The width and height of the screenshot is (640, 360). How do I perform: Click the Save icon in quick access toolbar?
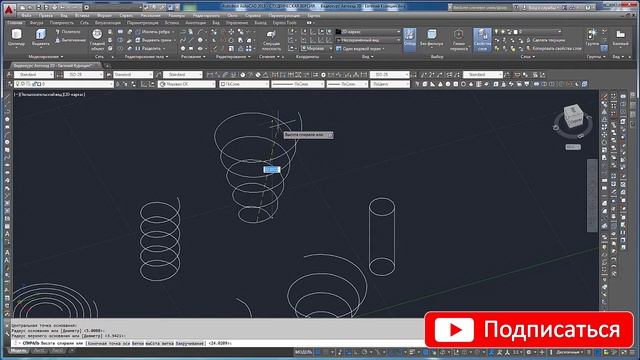[38, 7]
